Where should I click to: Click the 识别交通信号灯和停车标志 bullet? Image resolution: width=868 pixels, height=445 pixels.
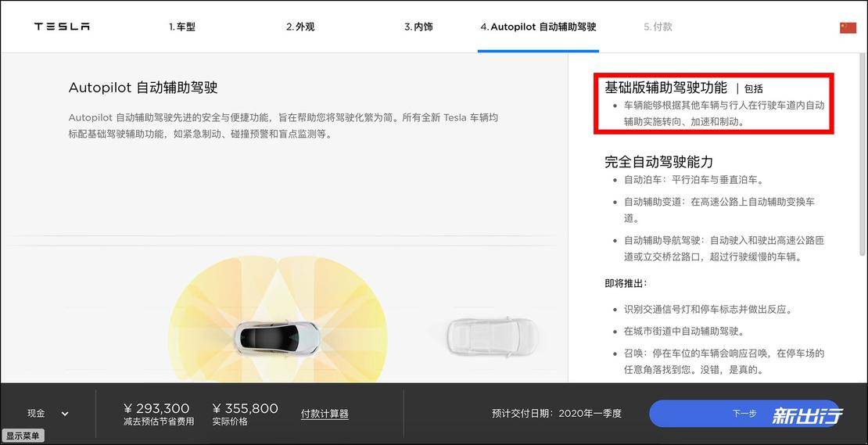tap(708, 310)
